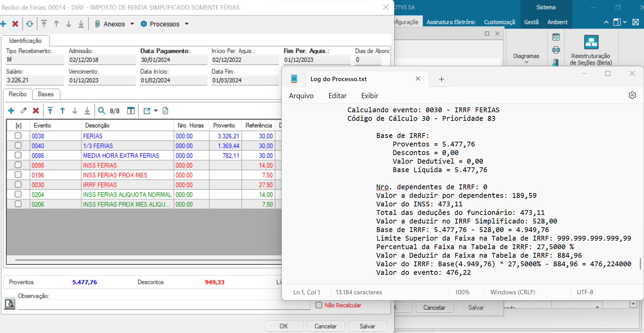Screen dimensions: 644x333
Task: Open the Assinatura Eletrônica ribbon tab
Action: point(451,22)
